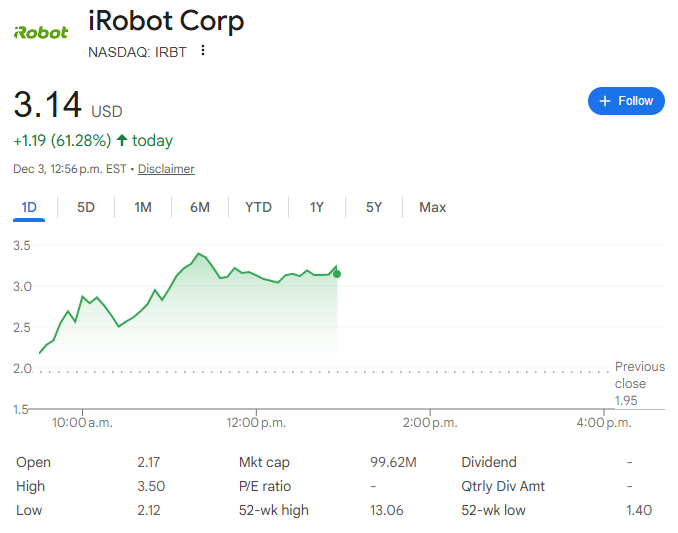Viewport: 678px width, 533px height.
Task: Open the Disclaimer link
Action: pyautogui.click(x=166, y=169)
